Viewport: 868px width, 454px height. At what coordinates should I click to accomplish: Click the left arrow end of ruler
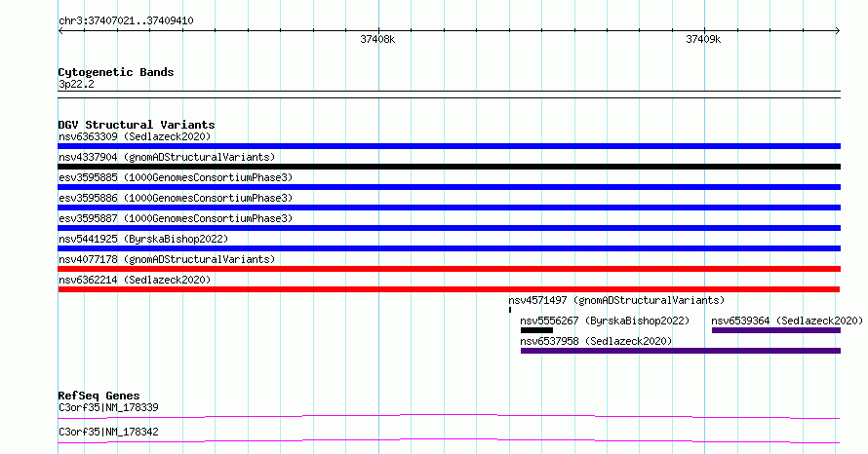click(x=60, y=30)
